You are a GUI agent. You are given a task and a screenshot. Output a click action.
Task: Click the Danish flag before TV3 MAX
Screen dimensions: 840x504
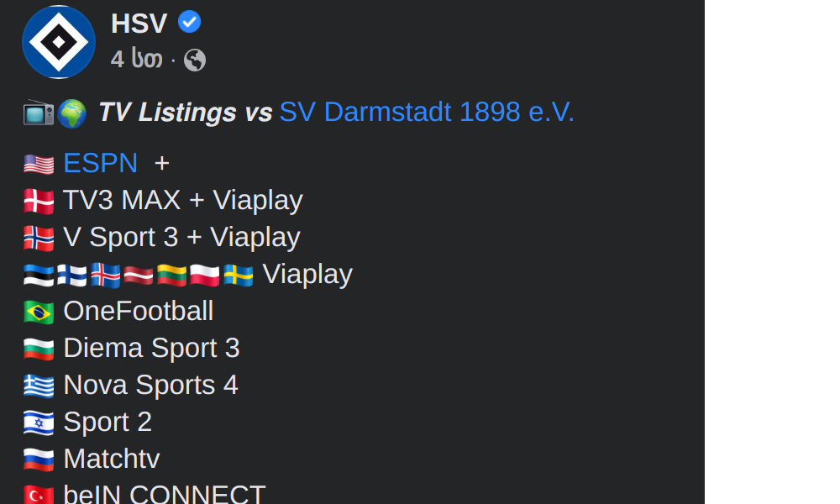pyautogui.click(x=39, y=201)
